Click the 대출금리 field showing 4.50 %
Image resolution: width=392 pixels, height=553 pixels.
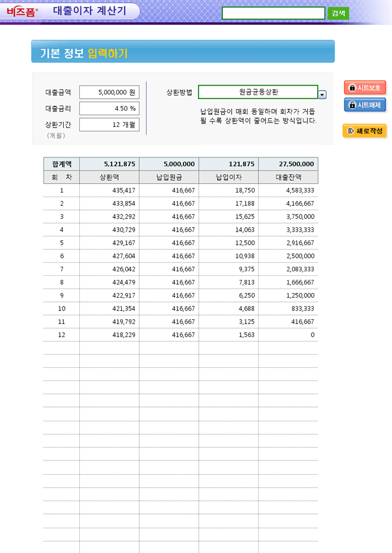coord(109,108)
